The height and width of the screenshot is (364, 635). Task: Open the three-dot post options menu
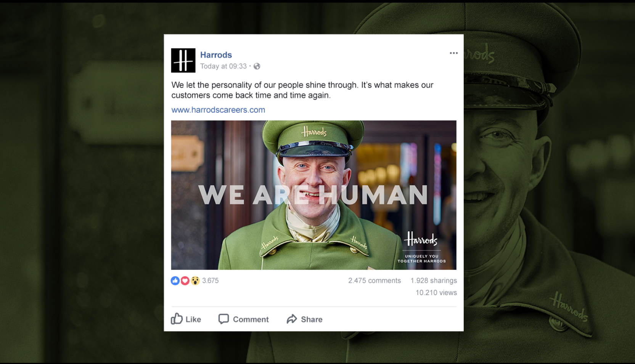pos(453,53)
